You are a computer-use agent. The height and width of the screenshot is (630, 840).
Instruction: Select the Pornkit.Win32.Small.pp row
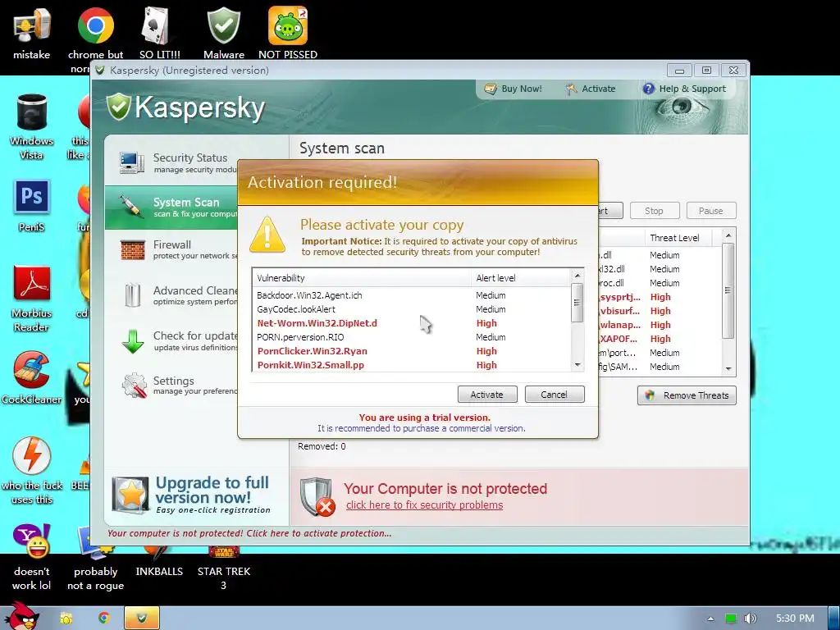click(412, 365)
